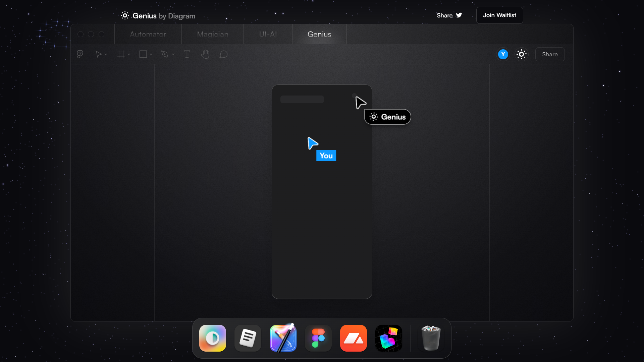Click the Share on Twitter link
This screenshot has height=362, width=644.
pyautogui.click(x=449, y=15)
